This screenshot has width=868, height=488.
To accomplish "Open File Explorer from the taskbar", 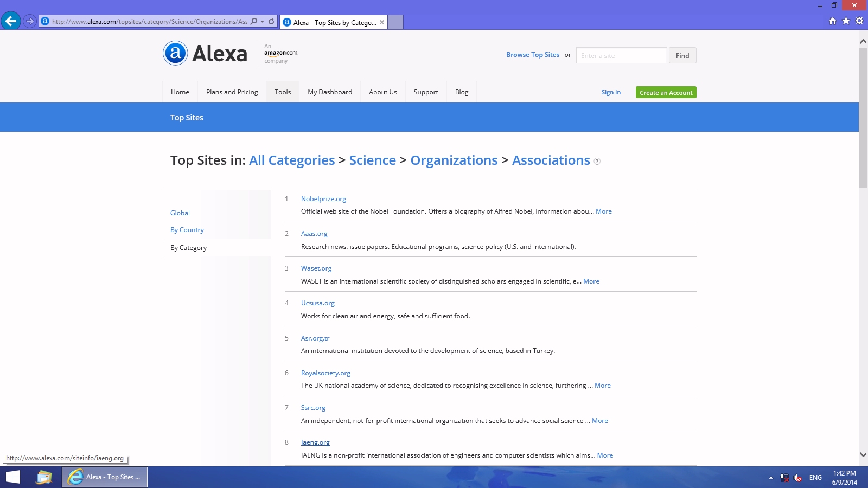I will pos(44,477).
